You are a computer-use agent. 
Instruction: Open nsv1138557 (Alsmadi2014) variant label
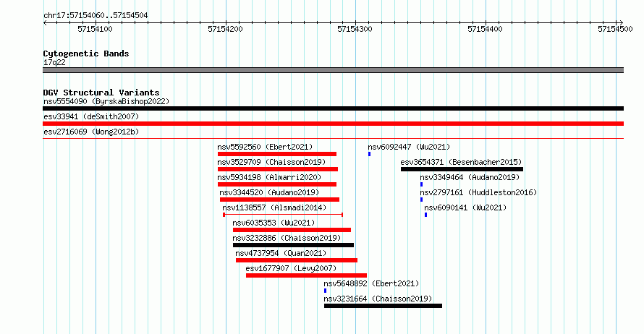tap(274, 207)
